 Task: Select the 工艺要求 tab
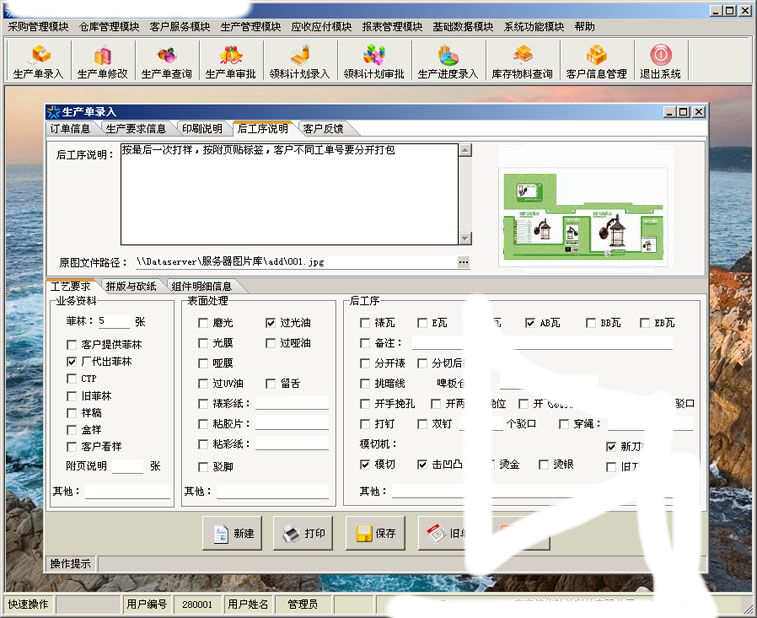point(70,286)
